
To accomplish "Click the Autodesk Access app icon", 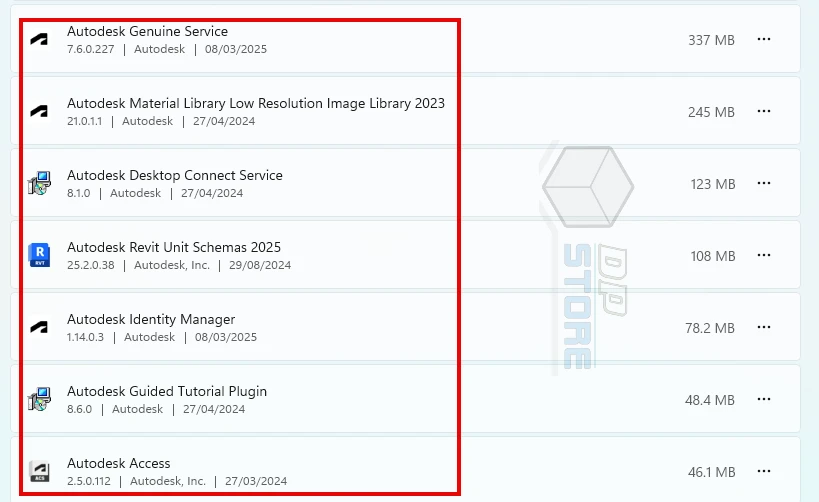I will point(39,471).
